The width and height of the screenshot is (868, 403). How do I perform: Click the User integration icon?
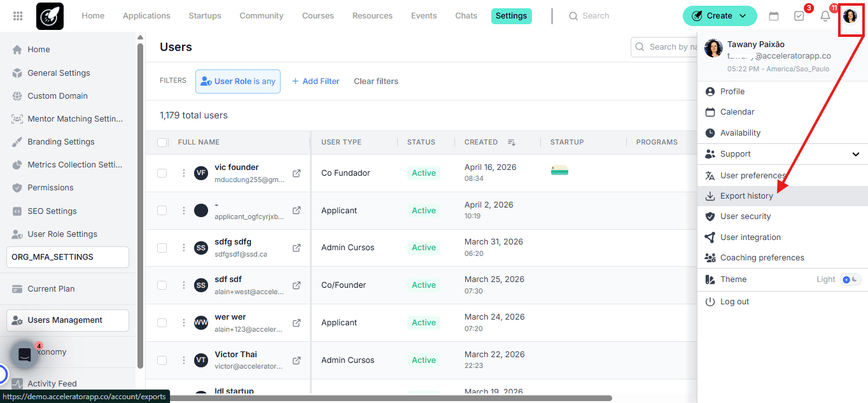point(710,237)
